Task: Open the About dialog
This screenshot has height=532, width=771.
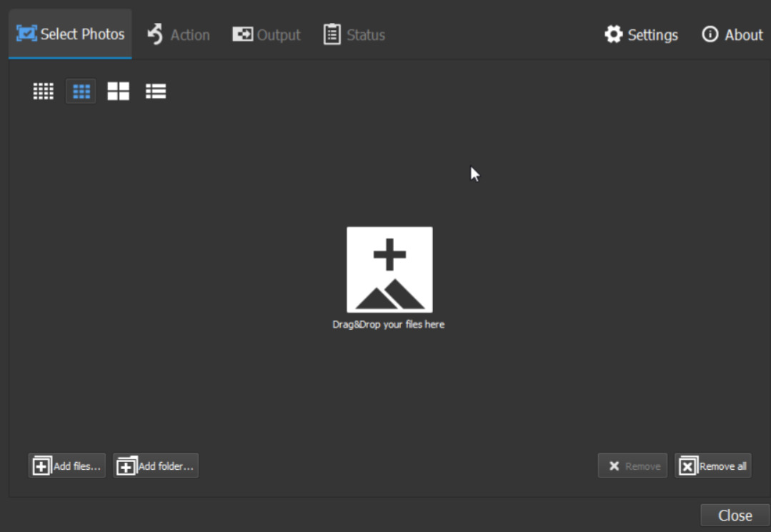Action: pyautogui.click(x=732, y=35)
